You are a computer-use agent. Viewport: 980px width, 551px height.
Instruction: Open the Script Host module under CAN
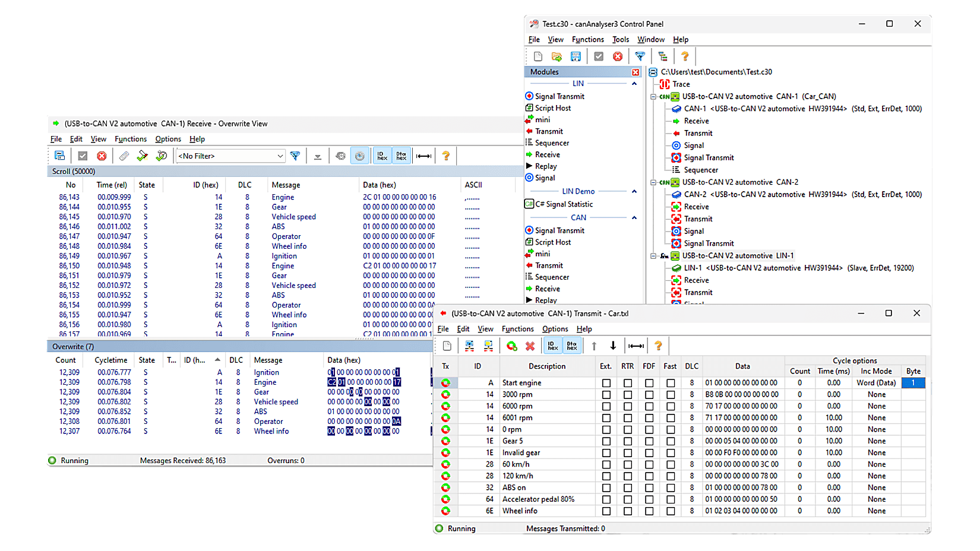(553, 242)
